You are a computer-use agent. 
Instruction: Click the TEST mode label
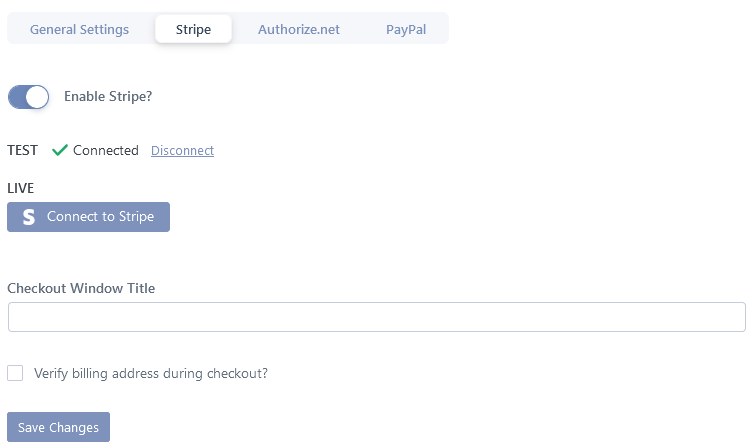coord(22,150)
